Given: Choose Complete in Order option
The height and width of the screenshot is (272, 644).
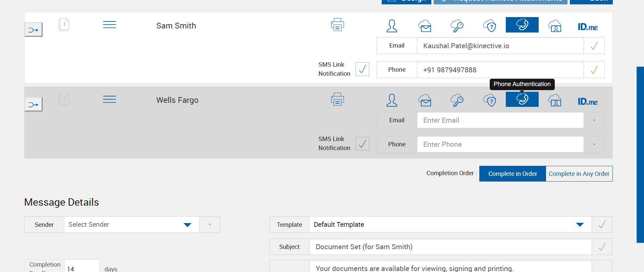Looking at the screenshot, I should pyautogui.click(x=513, y=174).
